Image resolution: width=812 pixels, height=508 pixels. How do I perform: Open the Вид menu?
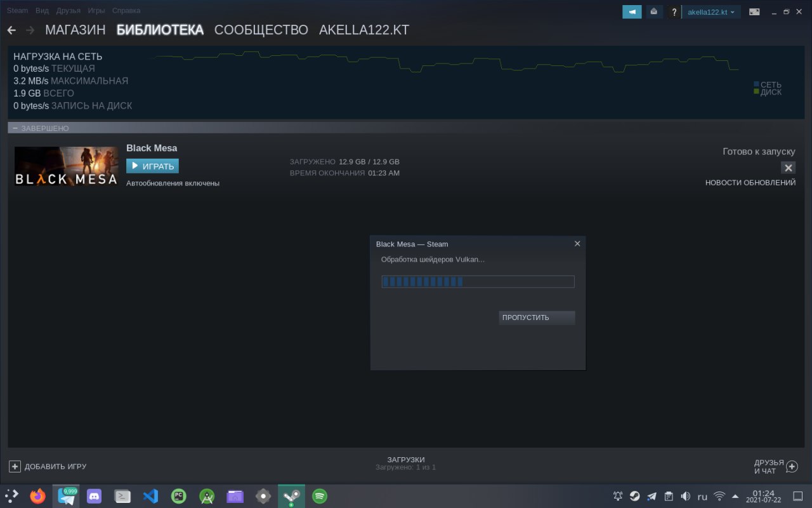[x=42, y=11]
